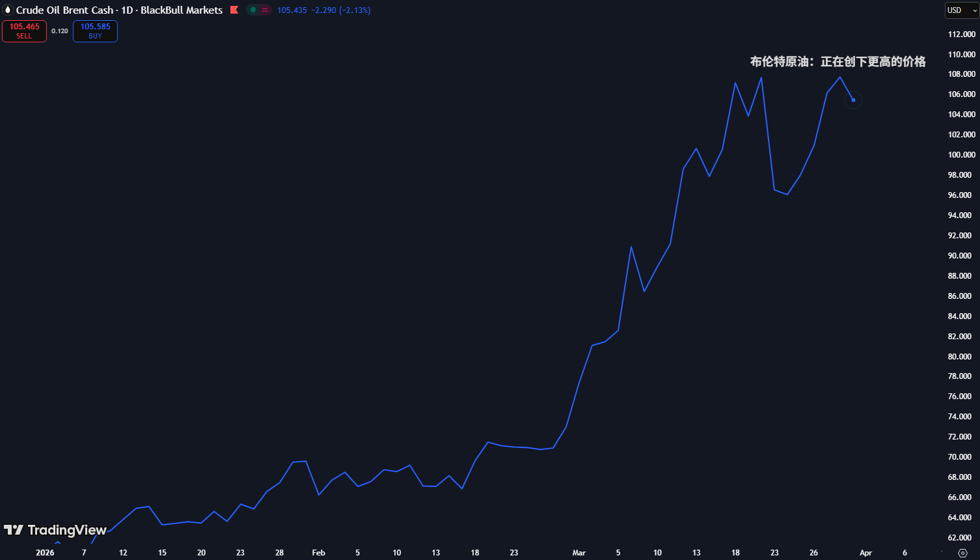980x560 pixels.
Task: Click the TradingView logo
Action: [x=55, y=530]
